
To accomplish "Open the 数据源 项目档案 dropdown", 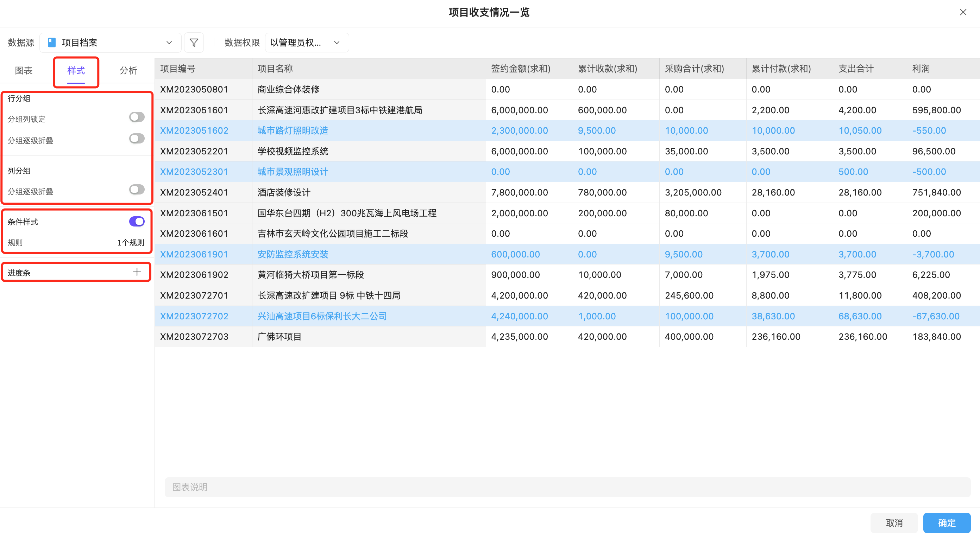I will click(x=110, y=43).
